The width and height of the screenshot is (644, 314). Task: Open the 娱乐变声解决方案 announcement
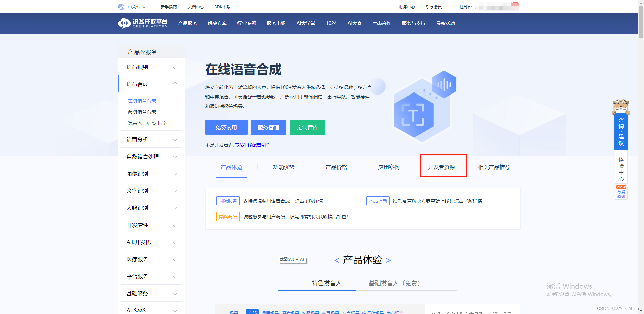coord(437,201)
